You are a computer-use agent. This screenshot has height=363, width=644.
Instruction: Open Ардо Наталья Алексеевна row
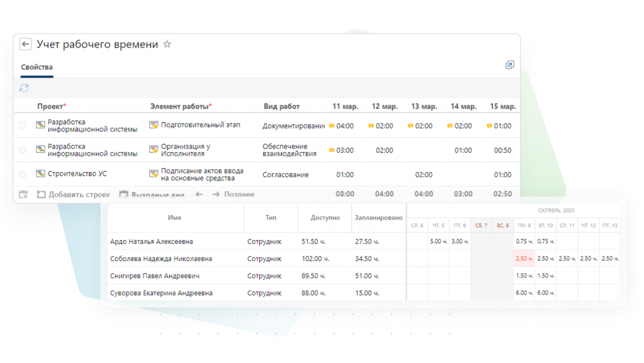coord(152,242)
